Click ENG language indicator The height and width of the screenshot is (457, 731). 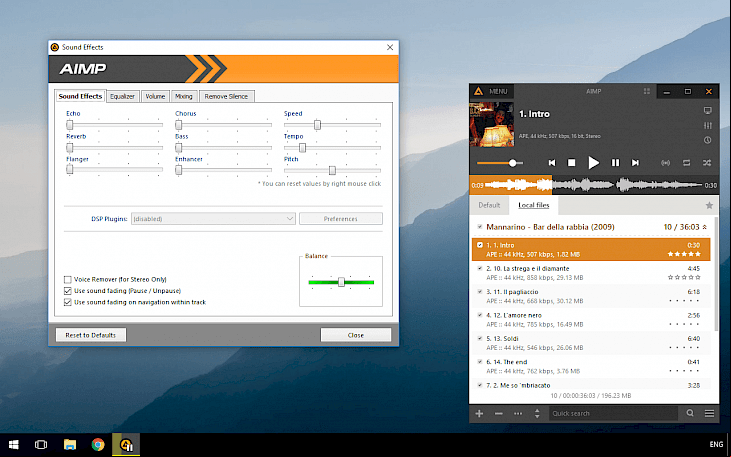[716, 444]
